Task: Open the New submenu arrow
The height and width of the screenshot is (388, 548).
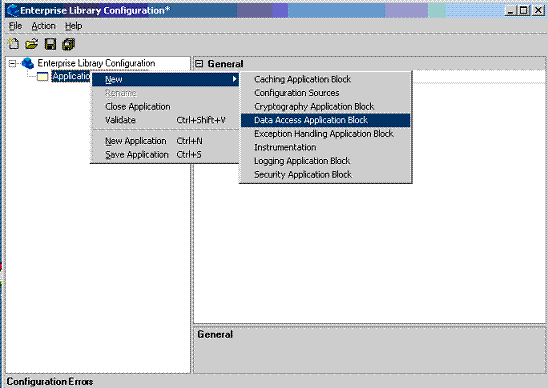Action: [x=235, y=79]
